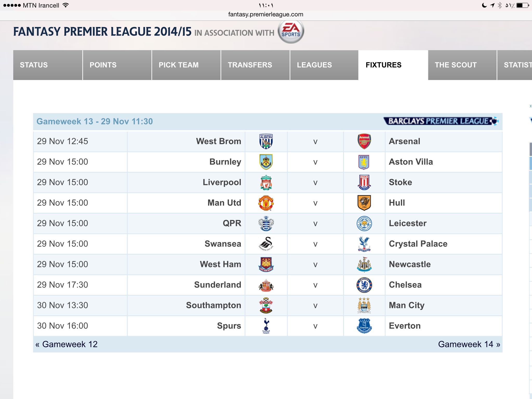Click the Liverpool club badge
The height and width of the screenshot is (399, 532).
[266, 182]
